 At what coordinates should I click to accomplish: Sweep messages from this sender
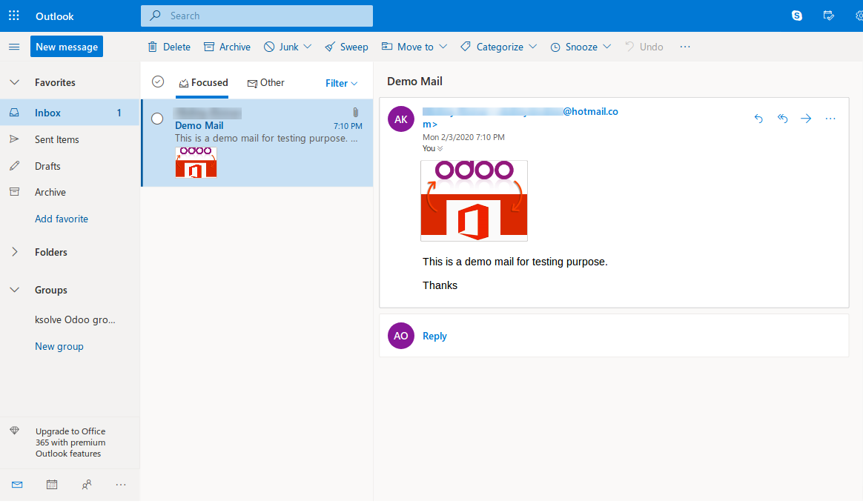point(346,47)
